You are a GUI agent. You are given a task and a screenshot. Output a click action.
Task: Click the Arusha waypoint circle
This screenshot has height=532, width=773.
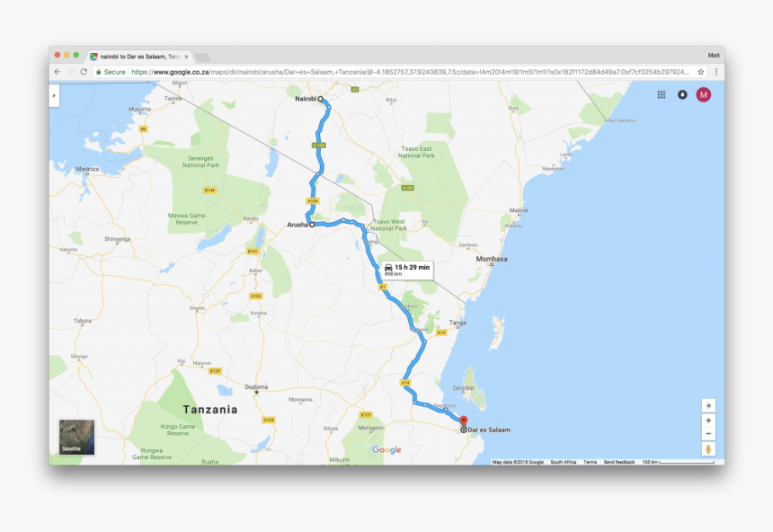click(x=312, y=225)
